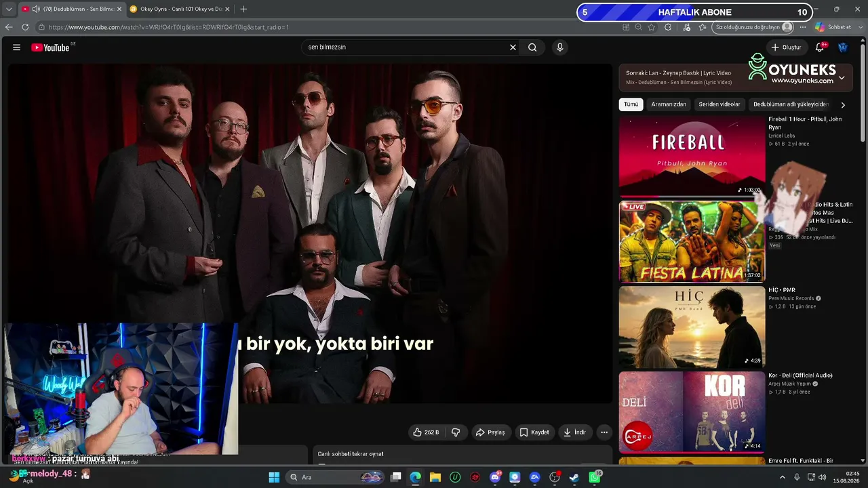
Task: Open the Kor - Deli video thumbnail
Action: tap(692, 412)
